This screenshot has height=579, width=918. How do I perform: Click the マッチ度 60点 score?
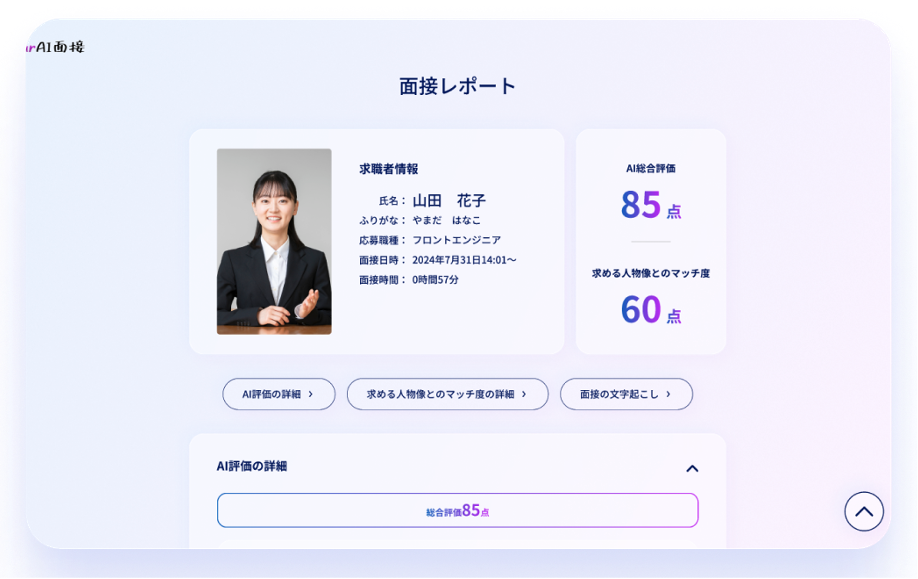click(x=650, y=309)
